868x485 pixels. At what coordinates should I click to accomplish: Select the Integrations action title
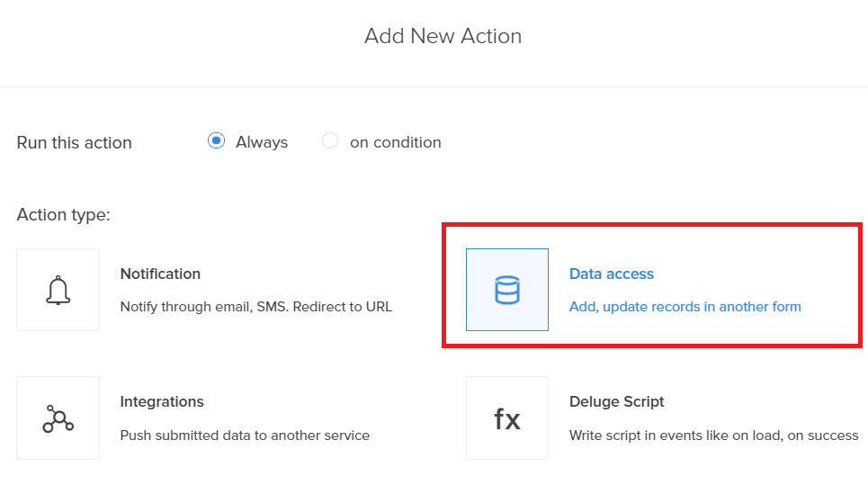(x=162, y=401)
